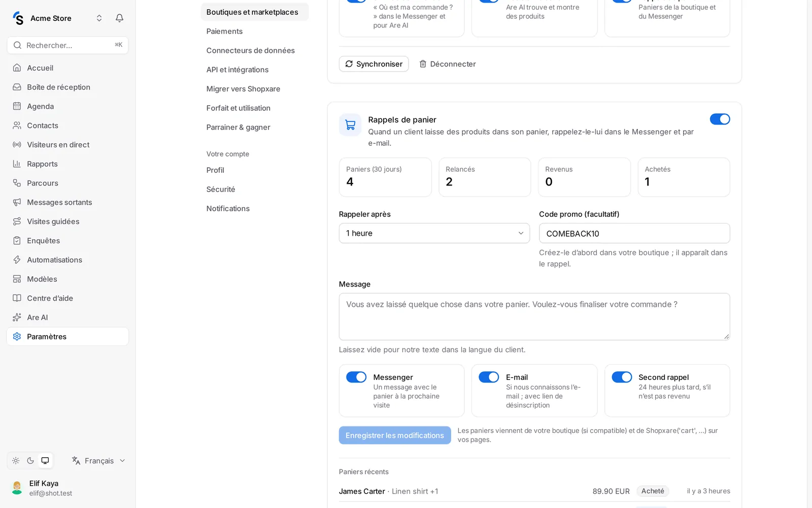Open Boîte de réception inbox icon

pyautogui.click(x=17, y=87)
